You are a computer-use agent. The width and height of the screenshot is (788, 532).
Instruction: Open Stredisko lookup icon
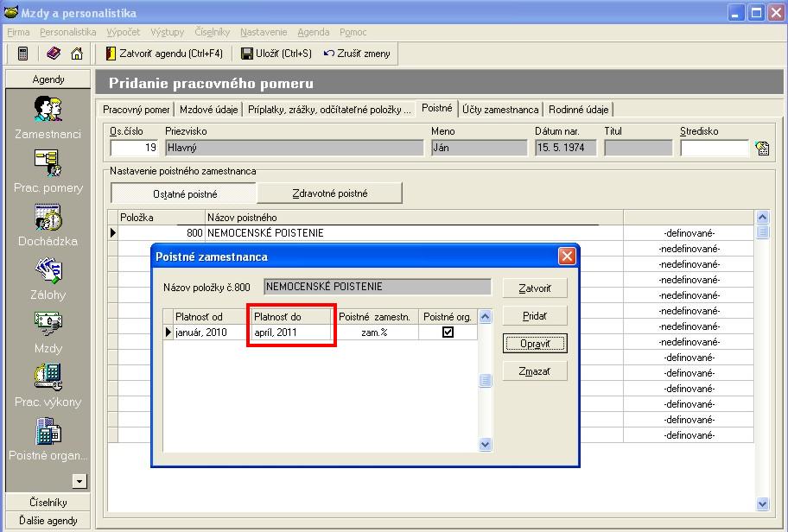point(761,148)
